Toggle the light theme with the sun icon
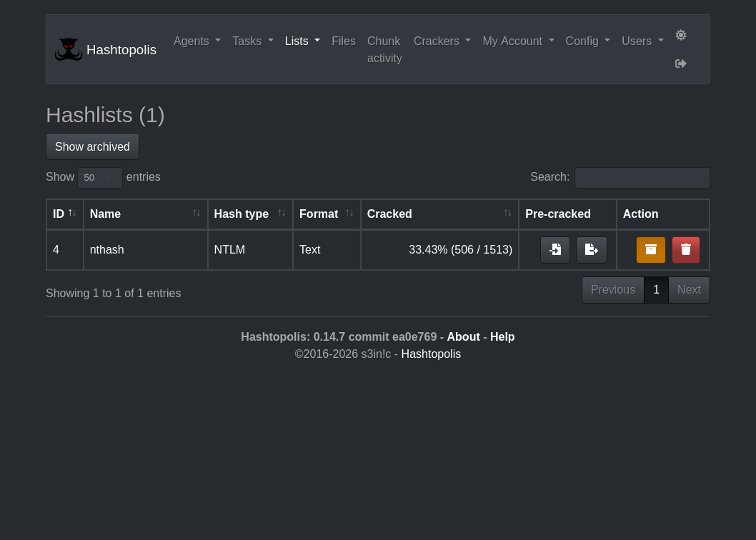756x540 pixels. click(x=680, y=34)
